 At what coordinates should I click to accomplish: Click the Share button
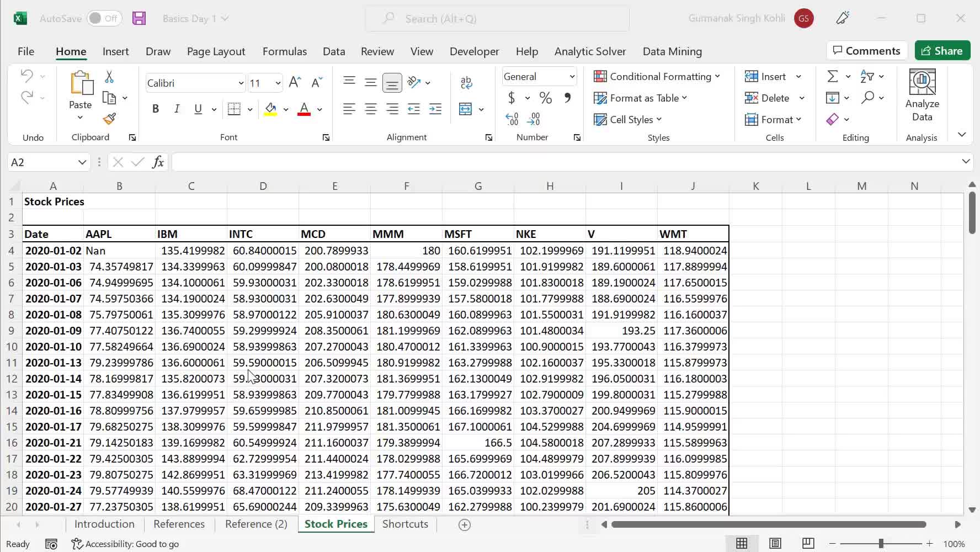tap(942, 51)
